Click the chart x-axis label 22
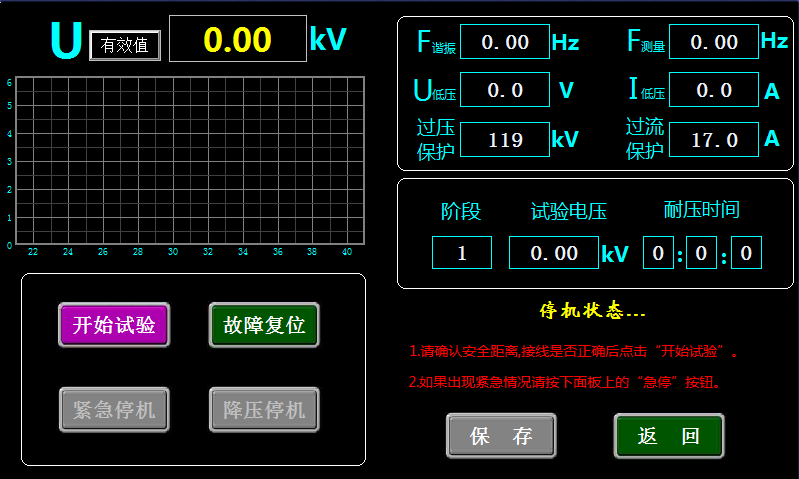The height and width of the screenshot is (479, 799). pos(33,252)
